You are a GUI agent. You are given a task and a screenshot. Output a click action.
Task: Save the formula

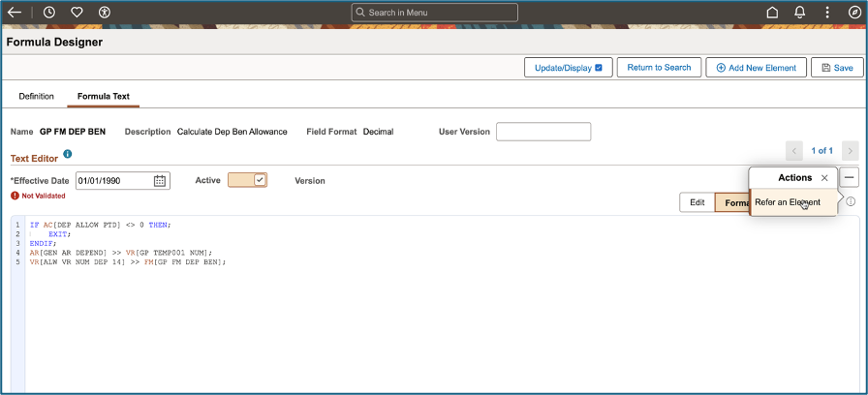click(x=837, y=68)
